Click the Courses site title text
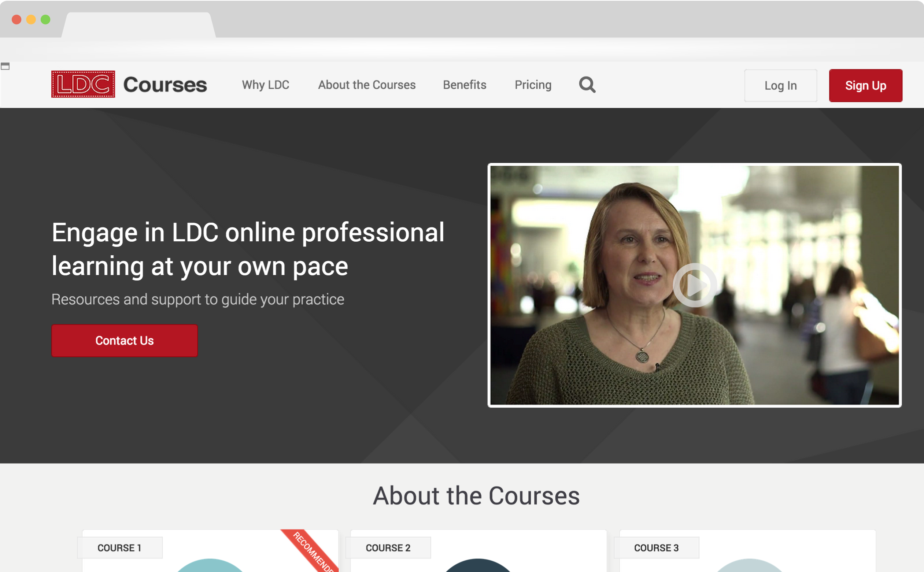The image size is (924, 572). click(165, 85)
